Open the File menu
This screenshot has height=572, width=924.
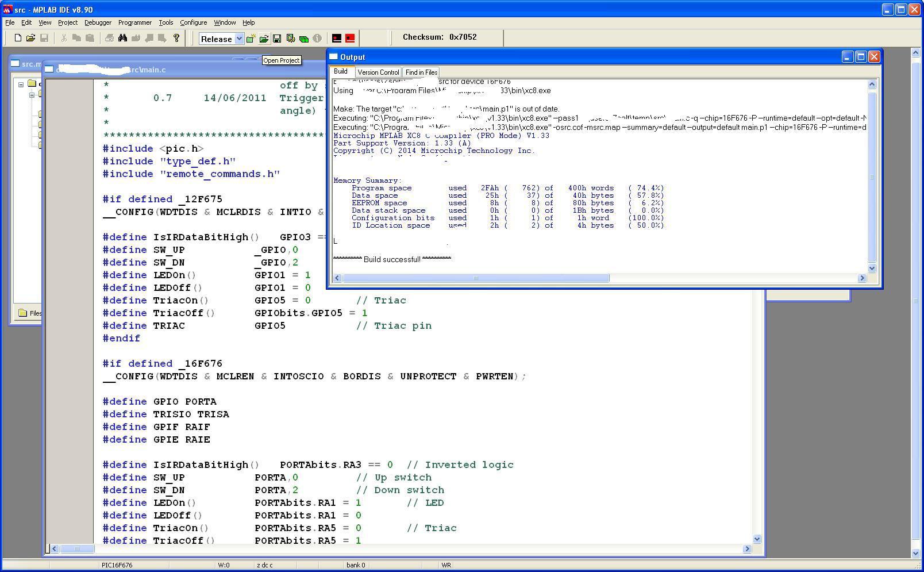coord(10,22)
